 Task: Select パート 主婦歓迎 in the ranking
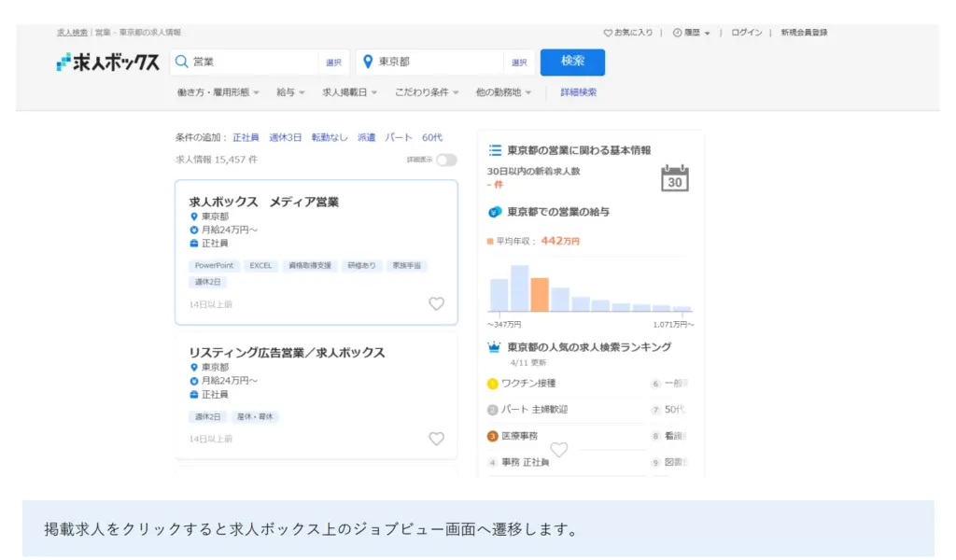(534, 410)
